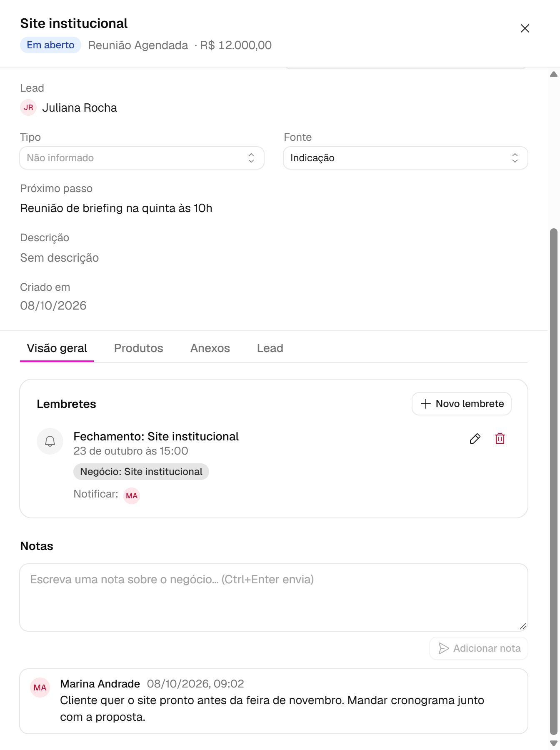Click the Negócio: Site institucional tag
The width and height of the screenshot is (560, 750).
(x=141, y=472)
